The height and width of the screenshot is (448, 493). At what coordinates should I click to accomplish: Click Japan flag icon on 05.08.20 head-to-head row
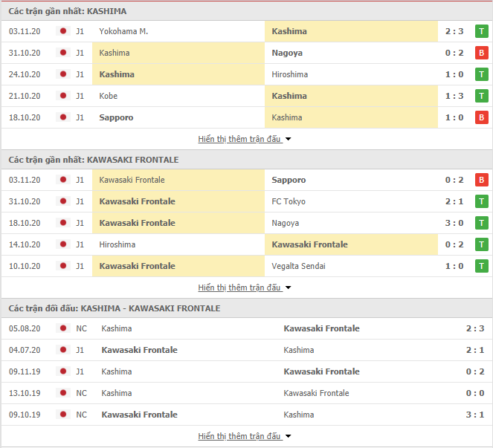pyautogui.click(x=63, y=328)
